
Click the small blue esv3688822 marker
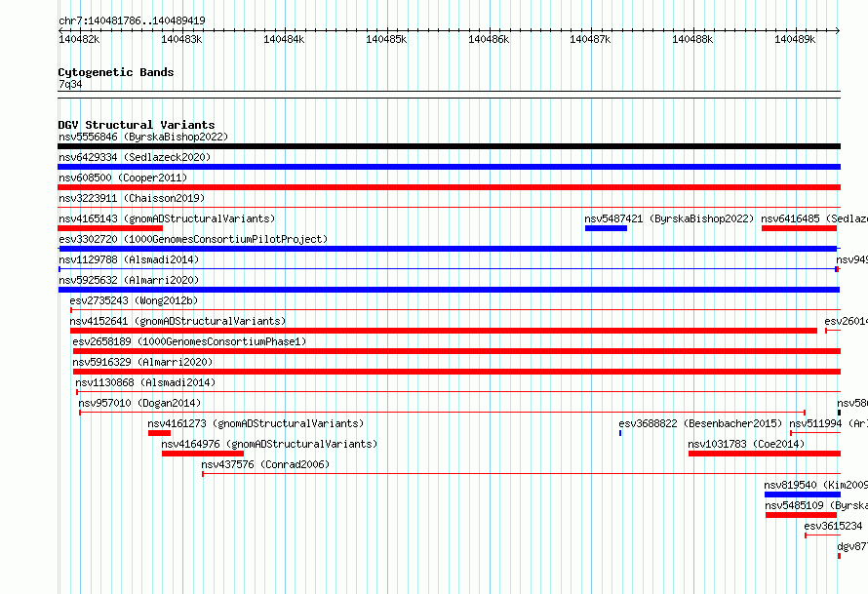coord(620,433)
